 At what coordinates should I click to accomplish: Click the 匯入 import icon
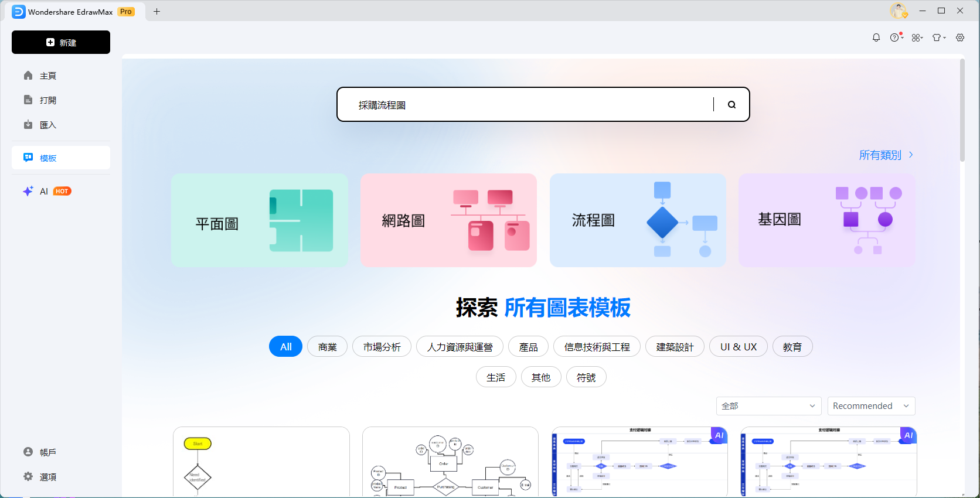[28, 125]
